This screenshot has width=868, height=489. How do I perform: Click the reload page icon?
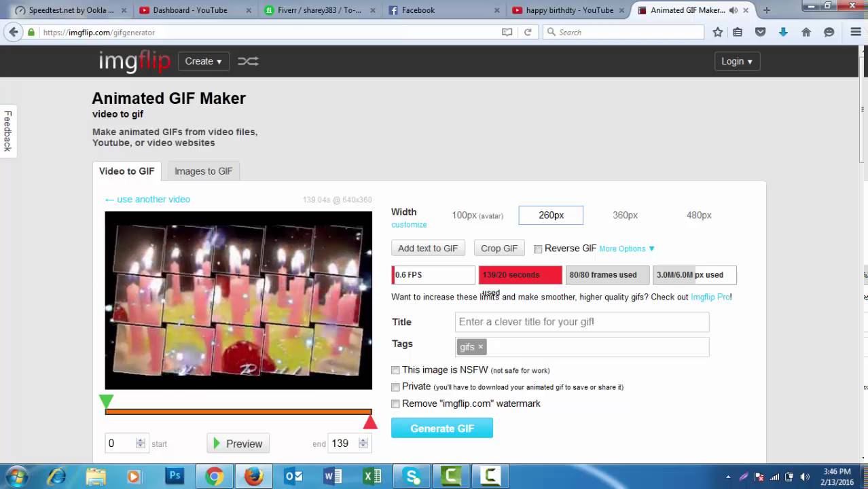point(528,32)
